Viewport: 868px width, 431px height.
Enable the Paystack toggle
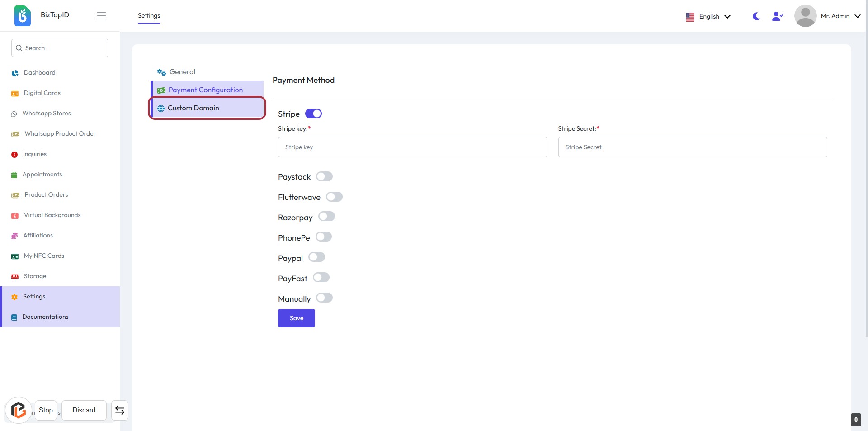[324, 176]
